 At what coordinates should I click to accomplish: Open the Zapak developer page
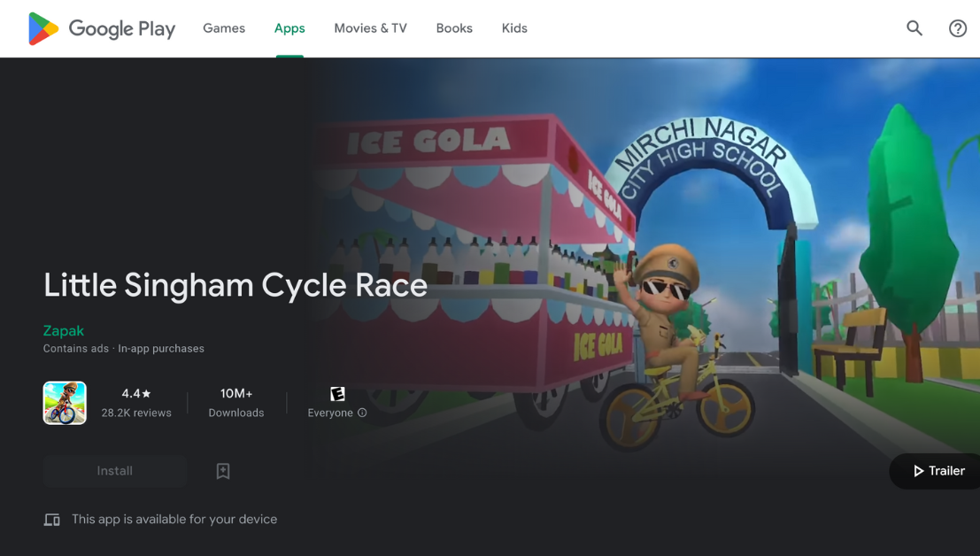point(63,330)
